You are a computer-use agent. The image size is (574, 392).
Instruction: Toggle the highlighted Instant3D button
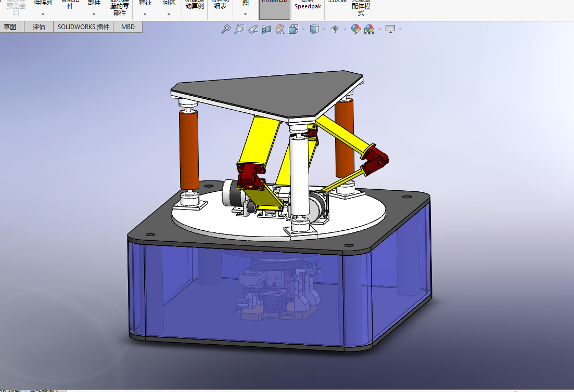[275, 9]
